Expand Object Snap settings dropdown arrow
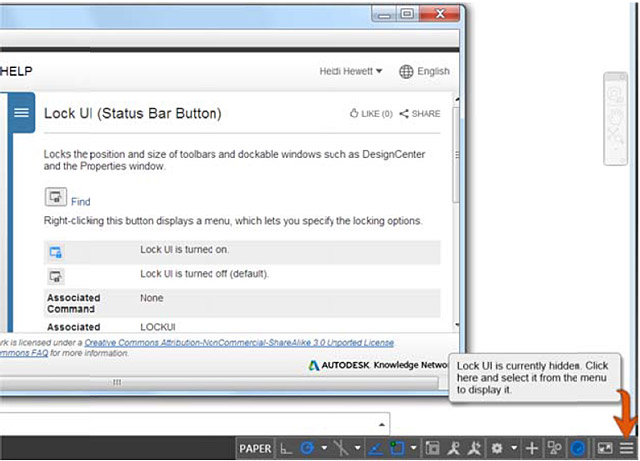 (414, 448)
